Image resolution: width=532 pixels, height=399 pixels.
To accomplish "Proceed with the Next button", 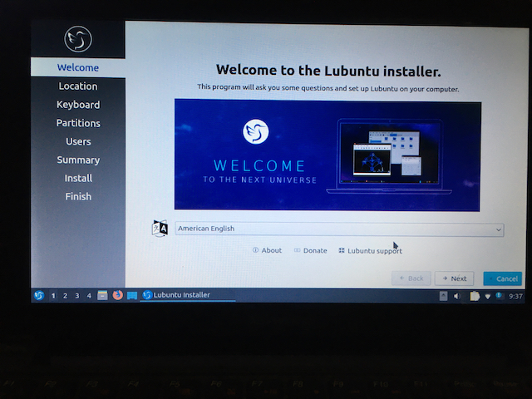I will pyautogui.click(x=455, y=278).
